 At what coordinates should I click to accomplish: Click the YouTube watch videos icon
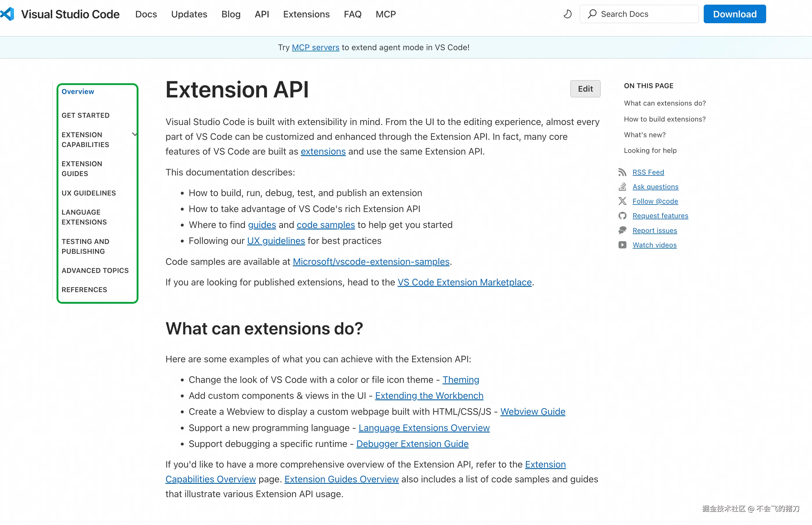[622, 245]
